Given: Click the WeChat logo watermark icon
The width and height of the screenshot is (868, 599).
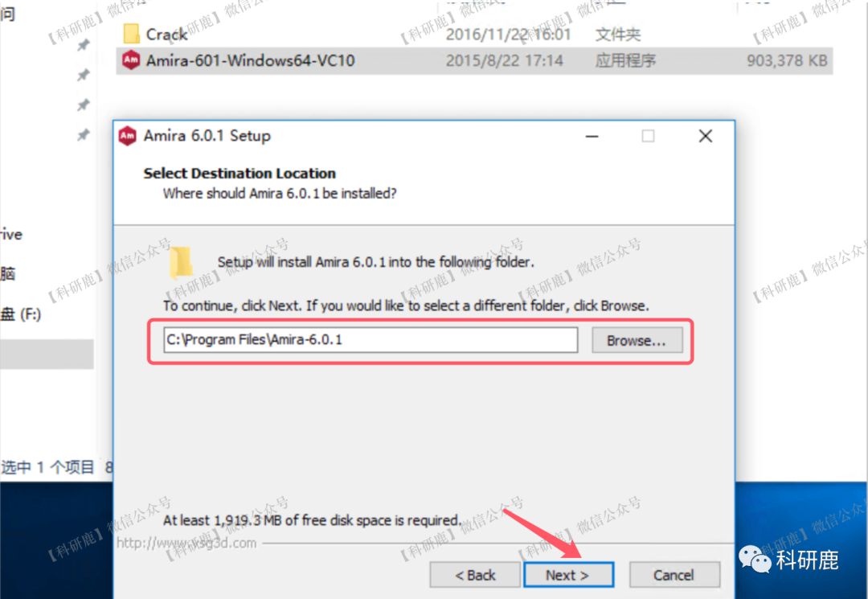Looking at the screenshot, I should point(755,559).
